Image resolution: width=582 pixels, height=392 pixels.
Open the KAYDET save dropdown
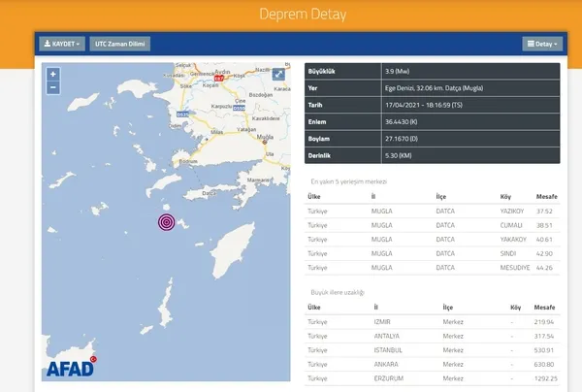pyautogui.click(x=62, y=44)
